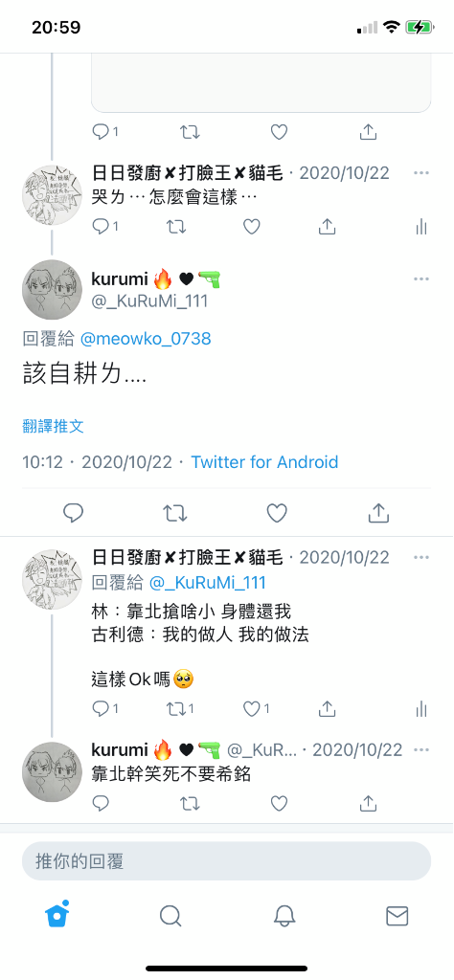Open more options on main kurumi tweet
This screenshot has height=980, width=454.
tap(421, 278)
